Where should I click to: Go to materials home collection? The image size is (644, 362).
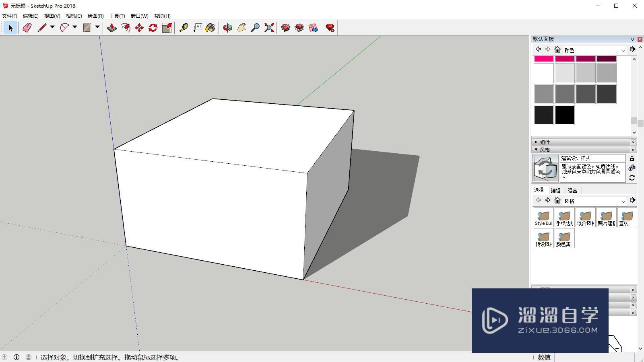click(x=557, y=49)
